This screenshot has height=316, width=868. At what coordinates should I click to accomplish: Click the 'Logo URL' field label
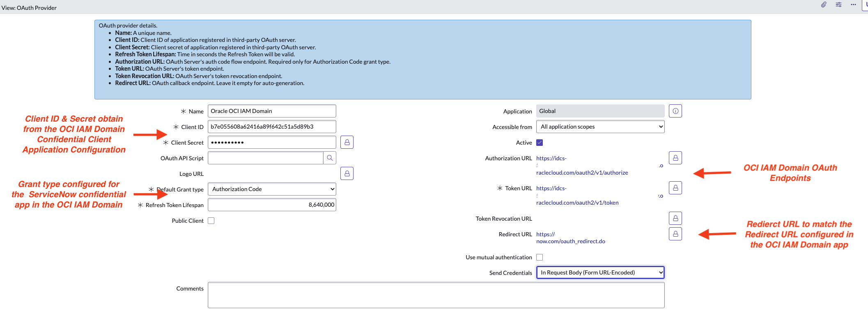click(x=191, y=174)
